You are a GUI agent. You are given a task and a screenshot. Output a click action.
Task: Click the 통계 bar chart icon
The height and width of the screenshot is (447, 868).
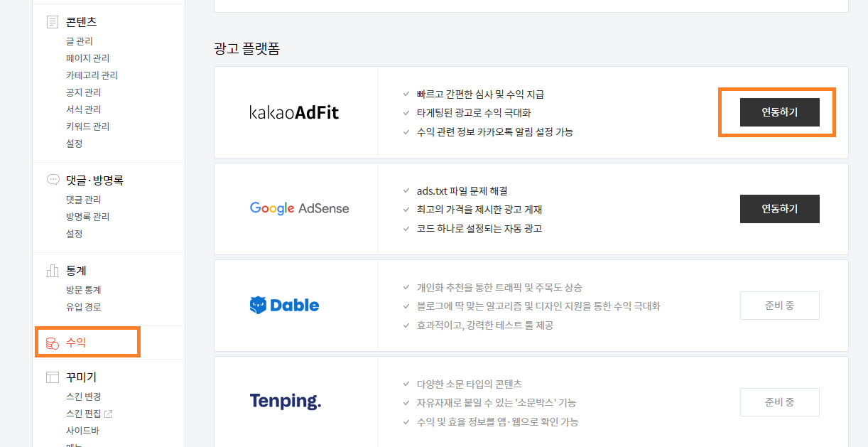click(53, 271)
